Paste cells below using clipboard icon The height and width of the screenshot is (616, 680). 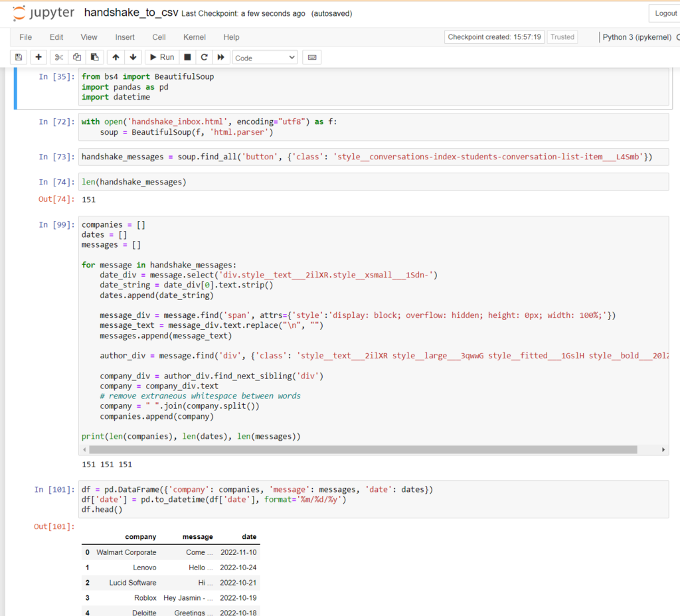tap(94, 58)
